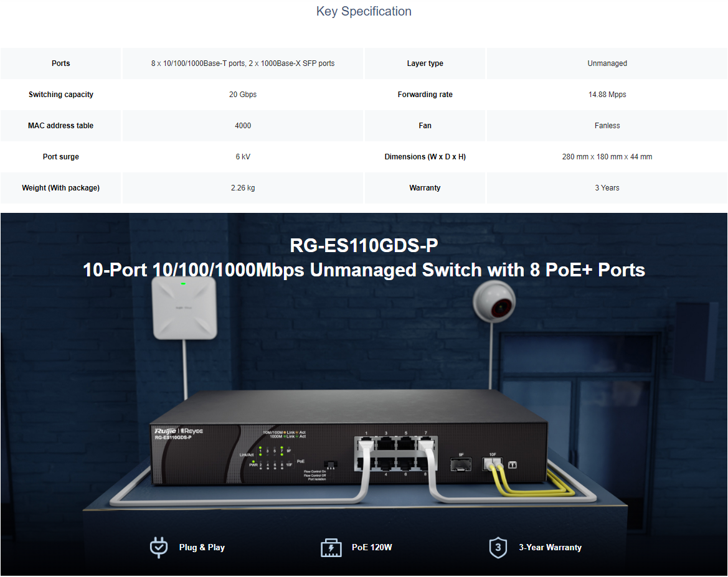Click the Plug & Play plug icon

coord(159,547)
